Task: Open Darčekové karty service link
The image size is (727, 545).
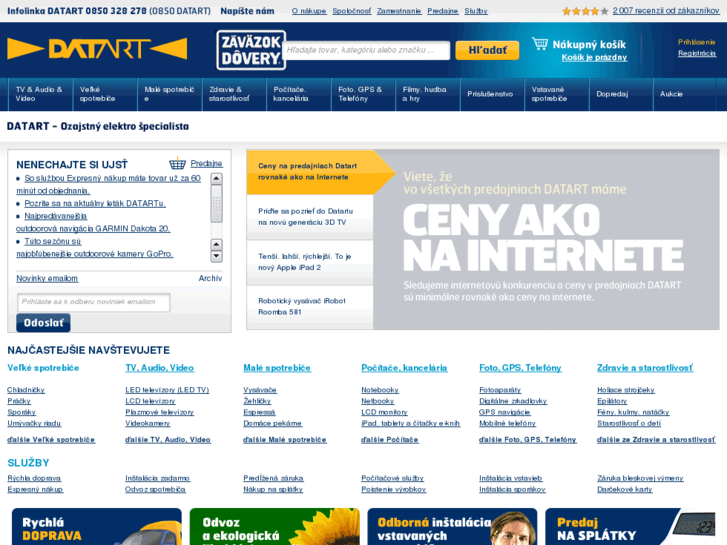Action: (625, 489)
